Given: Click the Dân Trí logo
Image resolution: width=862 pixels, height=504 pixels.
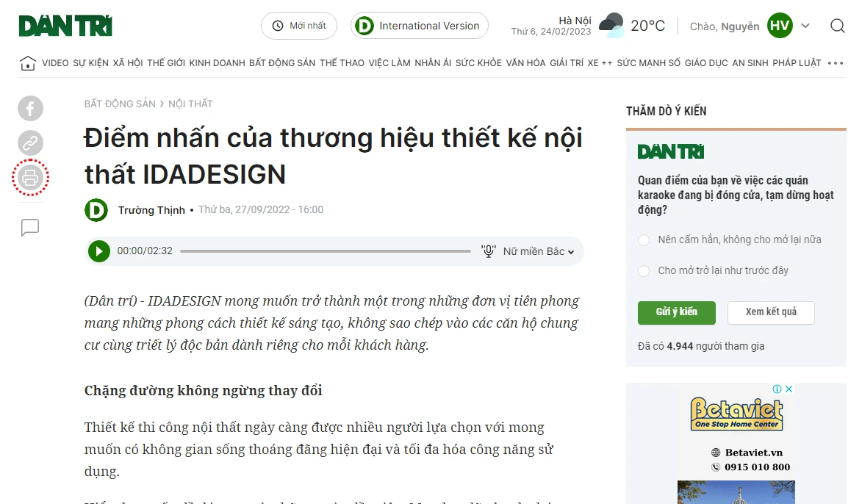Looking at the screenshot, I should pos(65,25).
